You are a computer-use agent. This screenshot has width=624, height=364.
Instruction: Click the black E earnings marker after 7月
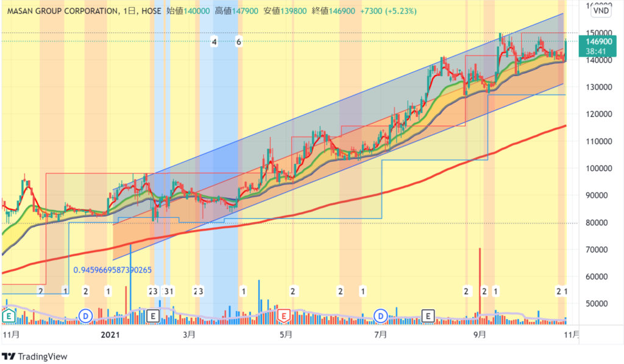tap(428, 317)
